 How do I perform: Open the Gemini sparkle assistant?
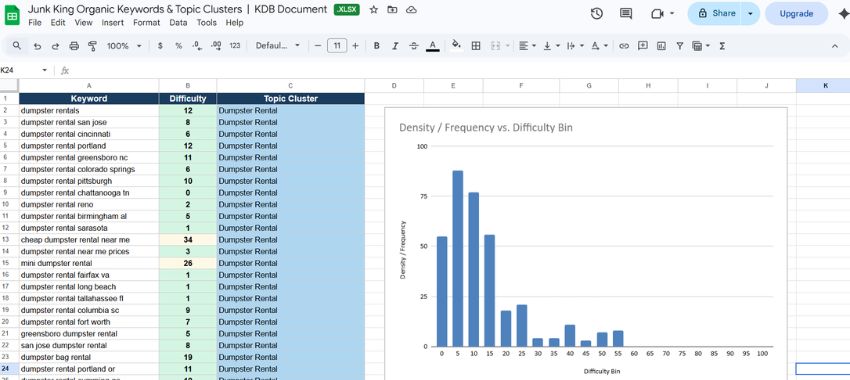coord(843,14)
